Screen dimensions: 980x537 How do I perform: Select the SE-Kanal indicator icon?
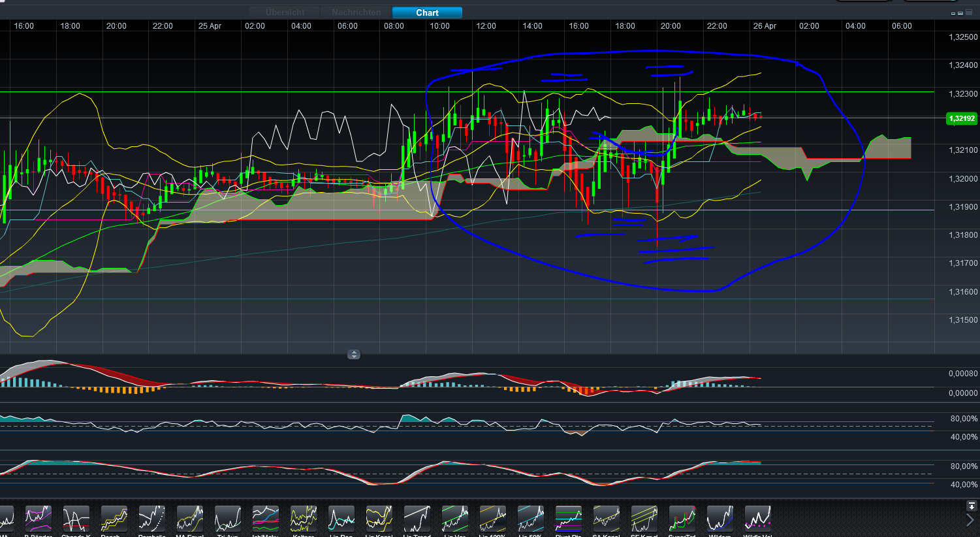[644, 518]
